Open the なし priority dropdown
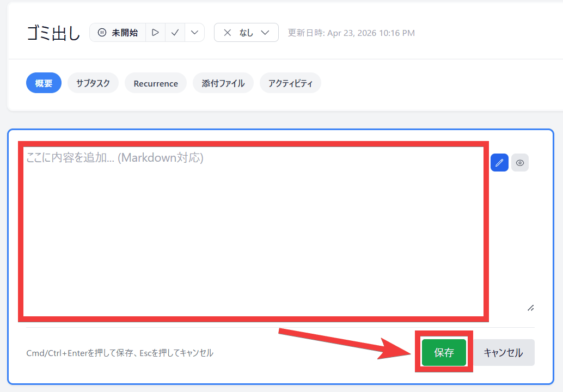This screenshot has width=563, height=392. tap(265, 33)
